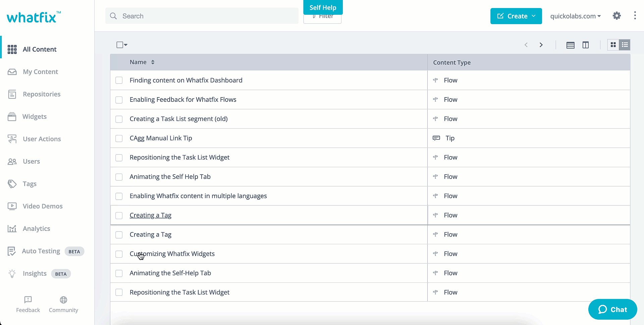The width and height of the screenshot is (644, 325).
Task: Sort by Name column arrows
Action: pyautogui.click(x=153, y=62)
